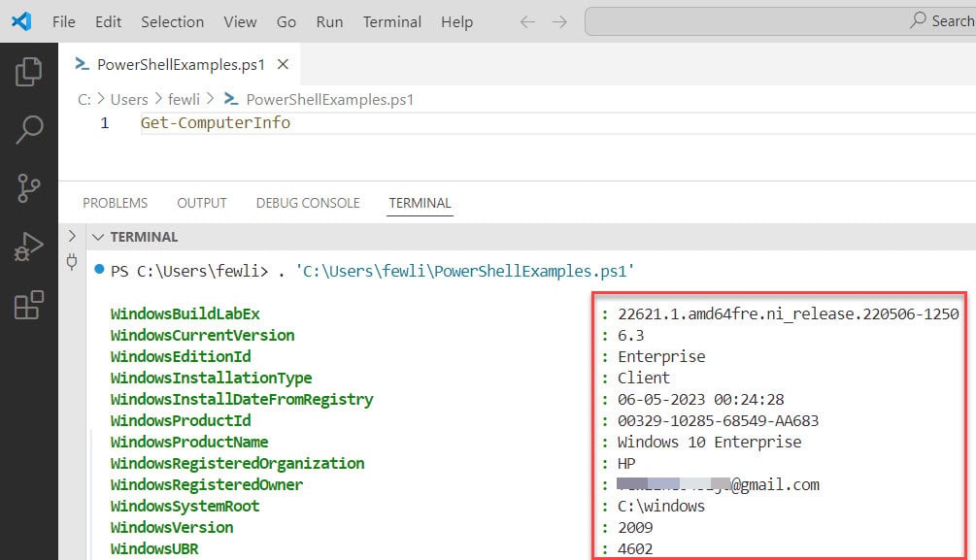The width and height of the screenshot is (976, 560).
Task: Click the PowerShell icon on the editor tab
Action: click(82, 63)
